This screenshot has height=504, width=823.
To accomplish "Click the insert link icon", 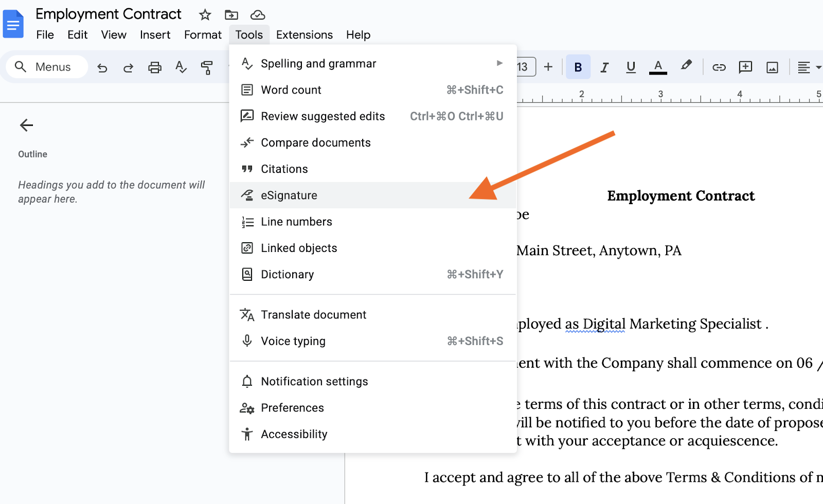I will (719, 67).
